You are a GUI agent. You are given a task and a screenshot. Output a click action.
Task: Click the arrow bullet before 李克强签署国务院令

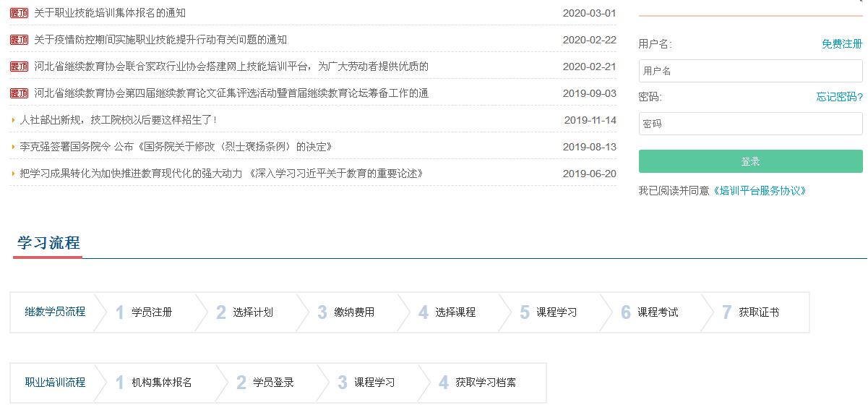(13, 147)
